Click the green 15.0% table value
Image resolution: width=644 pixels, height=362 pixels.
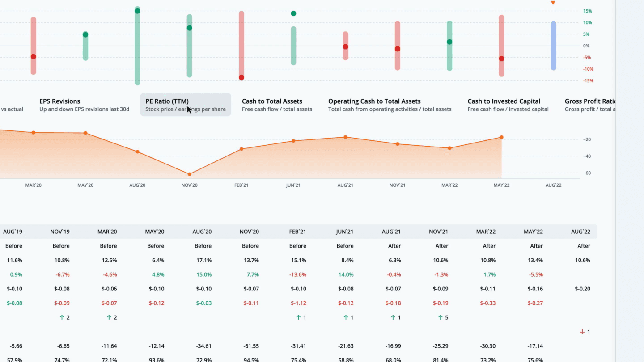coord(203,274)
